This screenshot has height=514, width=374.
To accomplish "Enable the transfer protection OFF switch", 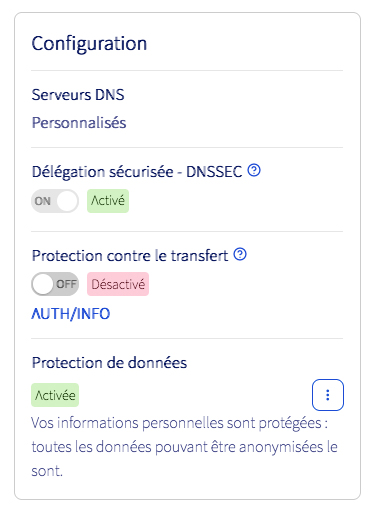I will pos(55,284).
